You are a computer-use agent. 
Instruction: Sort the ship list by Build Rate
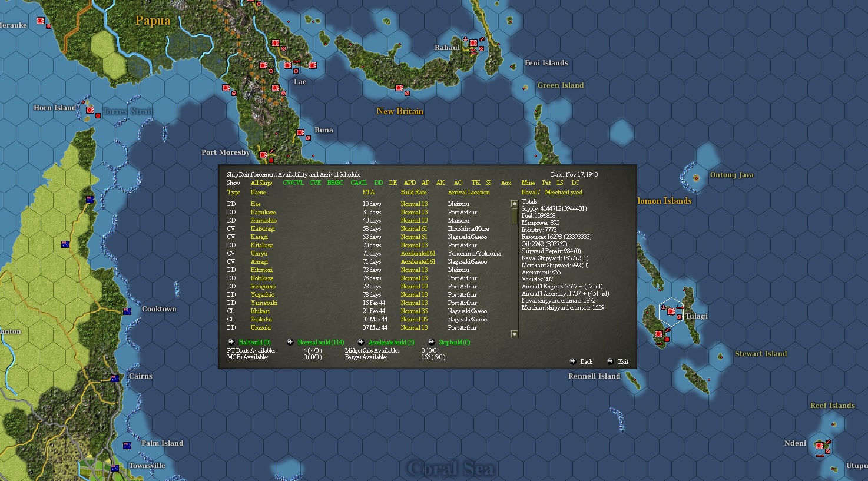point(413,193)
